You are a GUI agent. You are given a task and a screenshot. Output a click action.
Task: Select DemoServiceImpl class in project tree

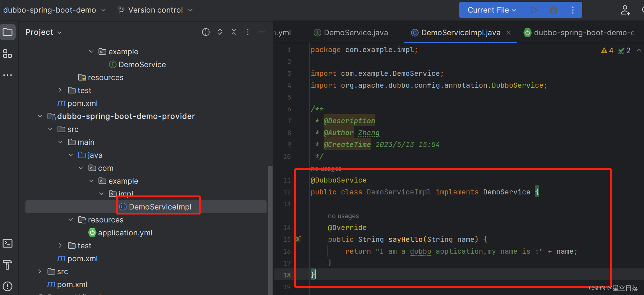156,207
